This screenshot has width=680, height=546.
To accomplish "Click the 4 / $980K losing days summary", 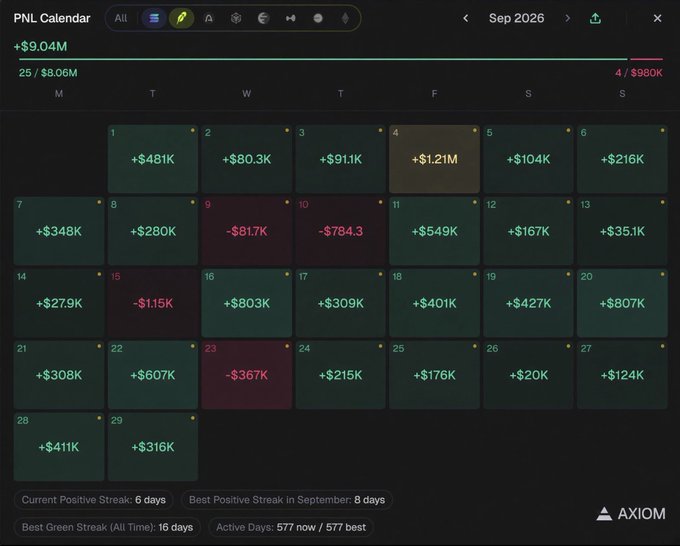I will (639, 73).
